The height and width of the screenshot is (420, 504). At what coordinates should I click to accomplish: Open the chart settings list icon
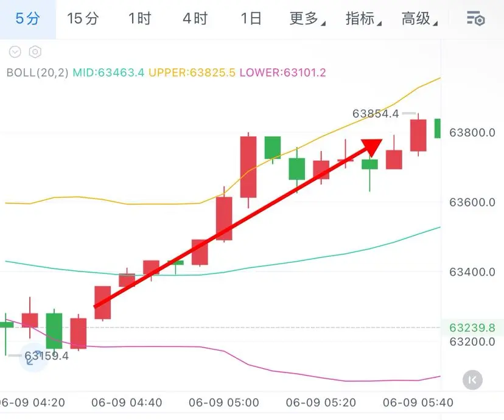click(x=475, y=18)
